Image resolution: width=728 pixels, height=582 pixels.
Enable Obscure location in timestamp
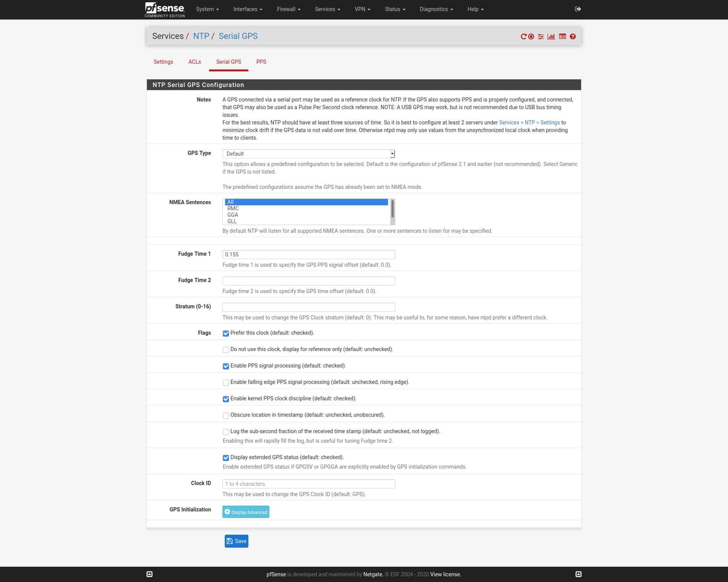click(226, 416)
